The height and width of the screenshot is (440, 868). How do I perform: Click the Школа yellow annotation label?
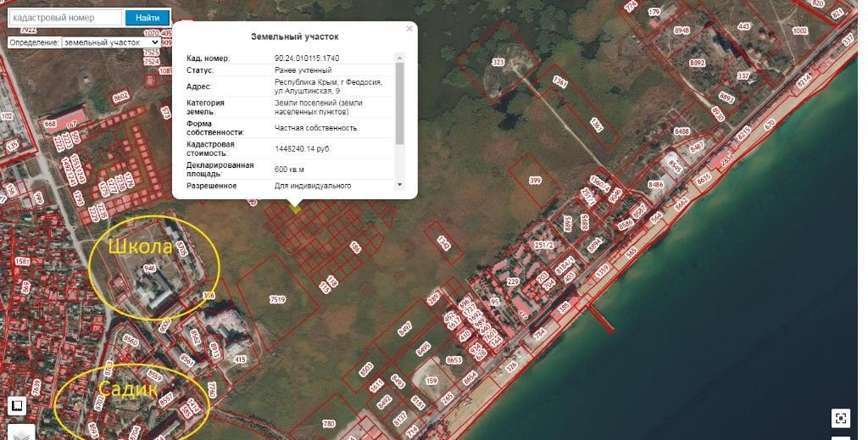click(x=139, y=248)
